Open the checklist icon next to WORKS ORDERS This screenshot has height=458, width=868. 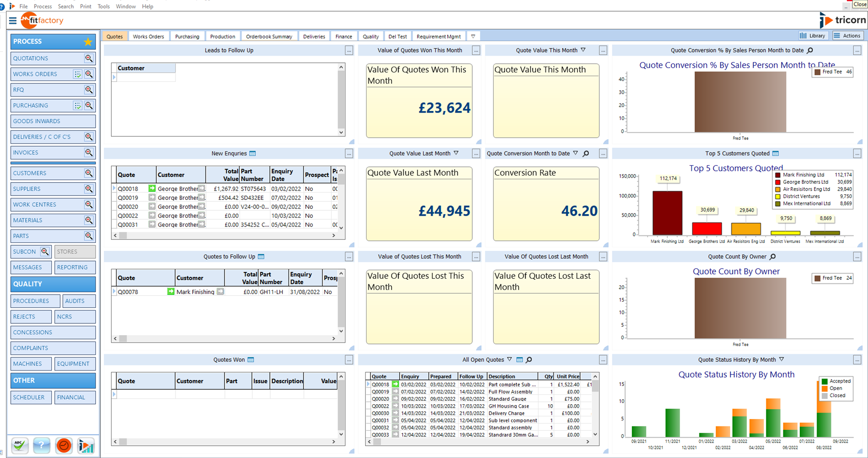(x=78, y=74)
